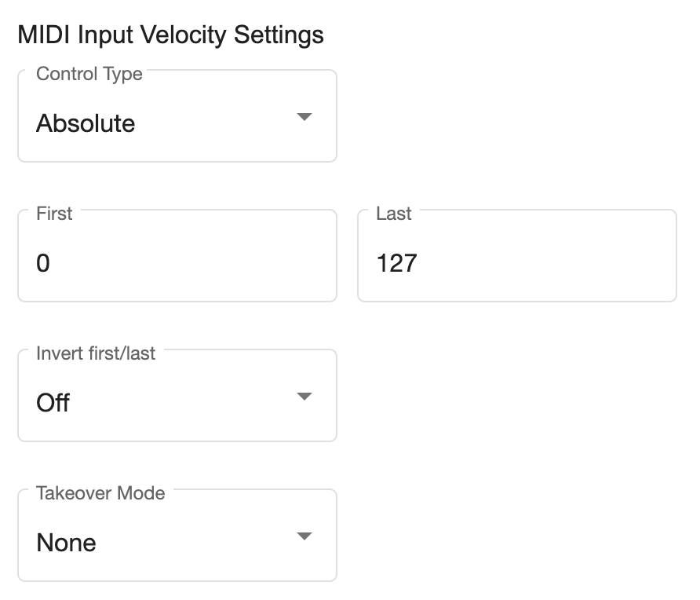Click the Control Type dropdown arrow
Image resolution: width=700 pixels, height=600 pixels.
click(304, 117)
